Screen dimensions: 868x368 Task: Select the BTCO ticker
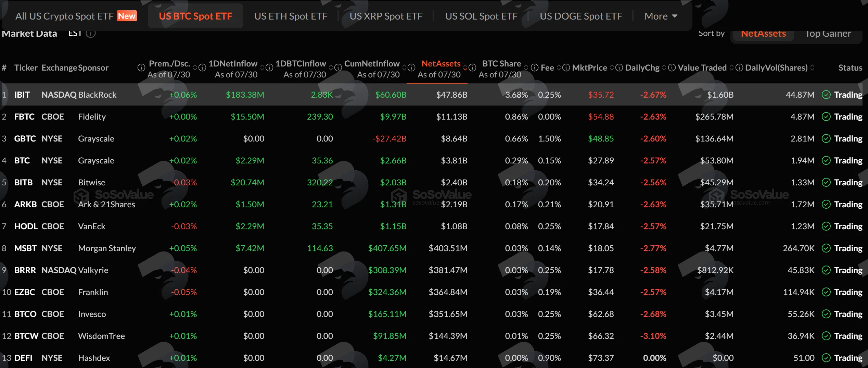pos(25,314)
